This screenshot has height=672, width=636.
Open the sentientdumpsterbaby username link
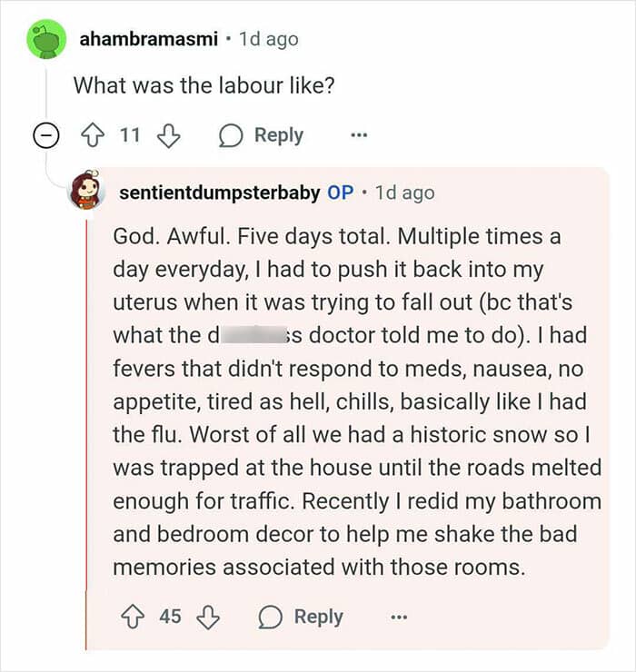point(219,193)
